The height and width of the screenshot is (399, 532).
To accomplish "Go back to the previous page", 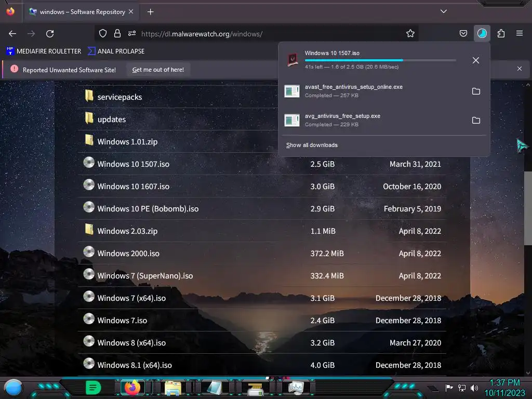I will coord(12,34).
